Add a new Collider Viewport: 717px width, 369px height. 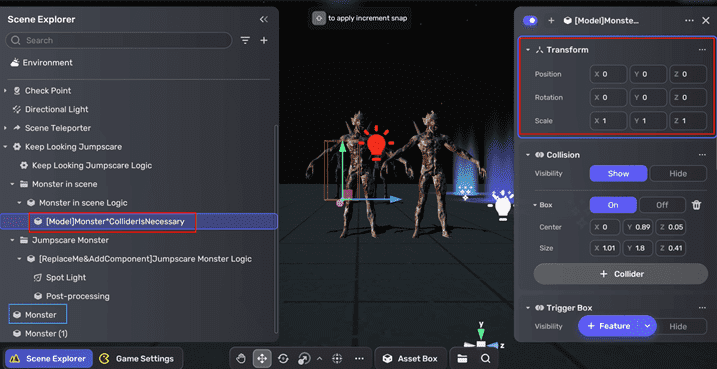(x=621, y=274)
